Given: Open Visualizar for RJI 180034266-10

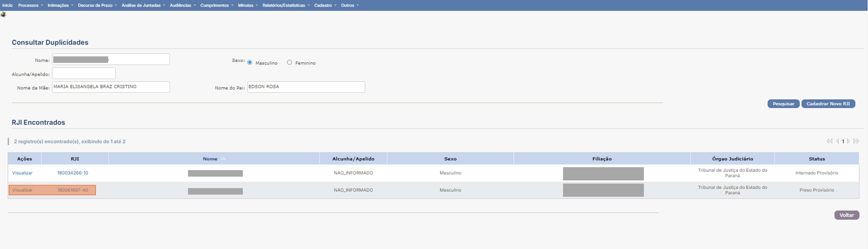Looking at the screenshot, I should click(x=22, y=173).
